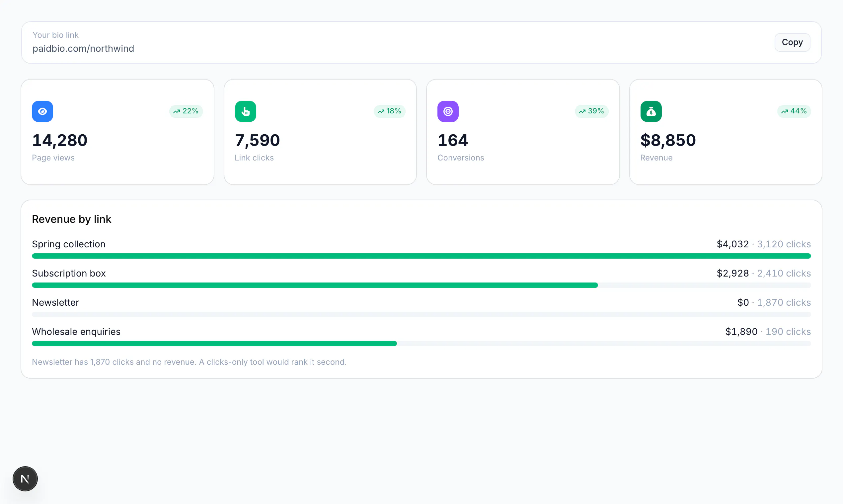This screenshot has height=504, width=843.
Task: Select the Newsletter row label
Action: pos(55,303)
